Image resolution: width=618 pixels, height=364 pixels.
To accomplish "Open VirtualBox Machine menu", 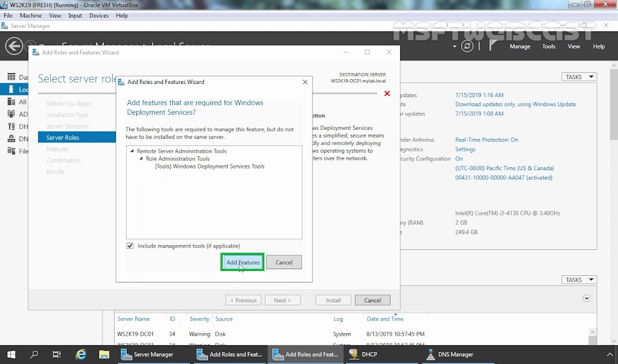I will (x=31, y=15).
